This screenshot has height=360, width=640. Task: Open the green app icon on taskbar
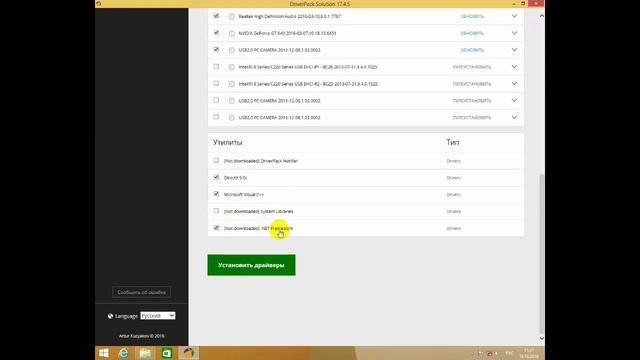[x=167, y=353]
